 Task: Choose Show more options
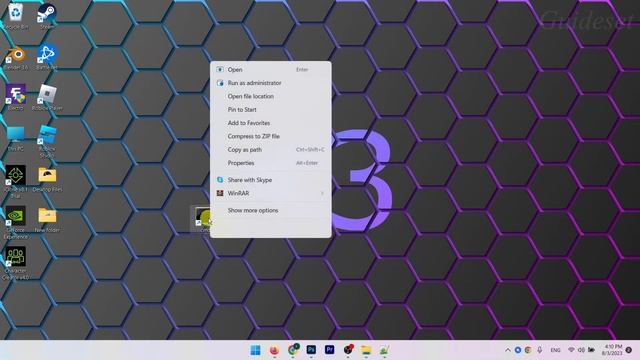[270, 211]
